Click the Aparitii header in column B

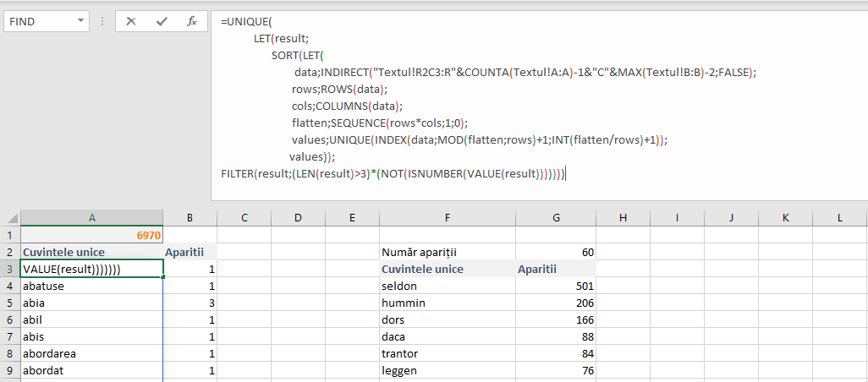click(190, 252)
